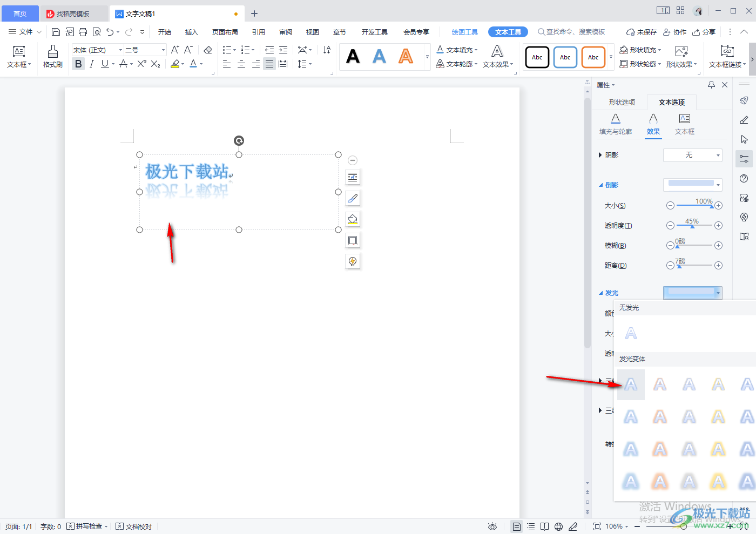Toggle Underline formatting button

(x=105, y=64)
